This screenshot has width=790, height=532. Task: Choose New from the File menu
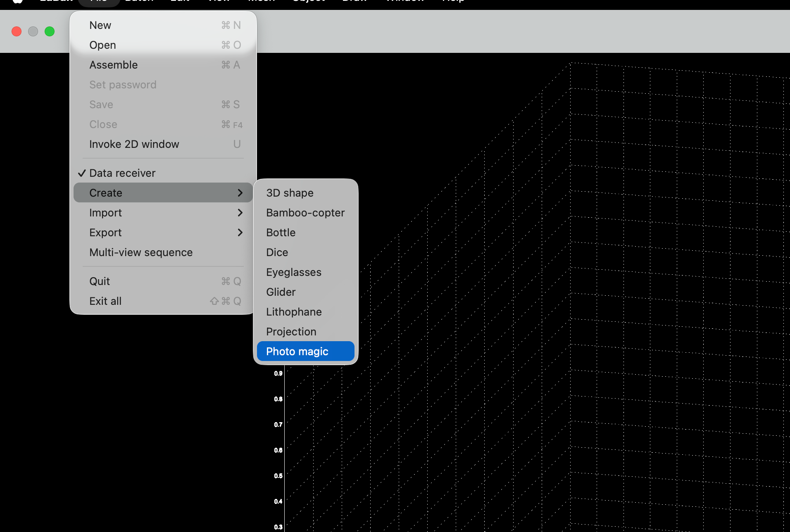163,25
